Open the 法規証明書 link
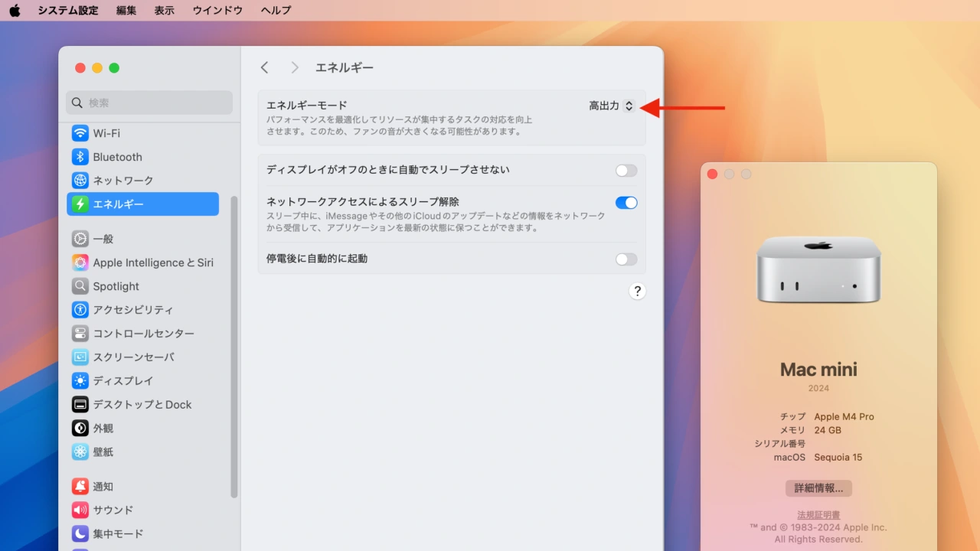 pyautogui.click(x=818, y=515)
